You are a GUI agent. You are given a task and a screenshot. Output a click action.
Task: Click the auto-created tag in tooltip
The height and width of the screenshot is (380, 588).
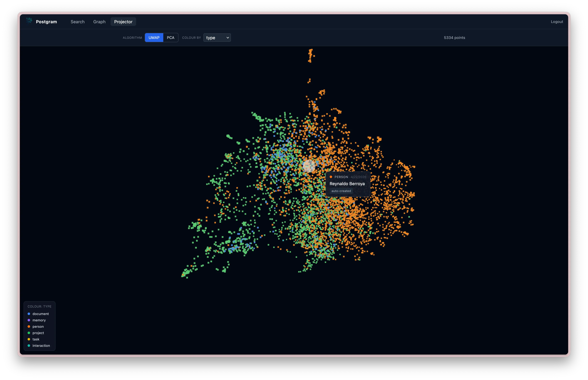(x=341, y=191)
